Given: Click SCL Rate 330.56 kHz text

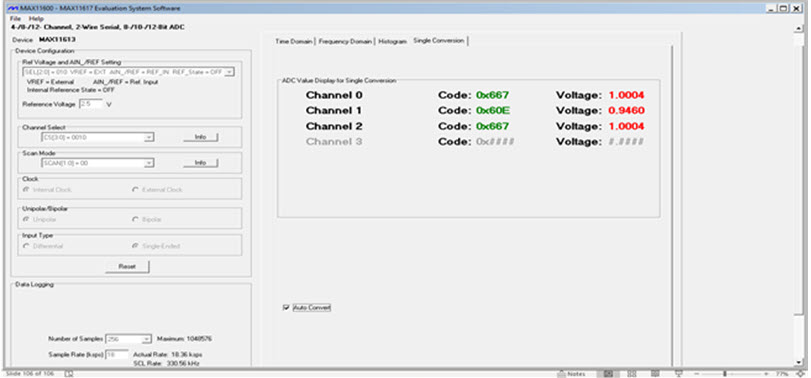Looking at the screenshot, I should pos(166,364).
